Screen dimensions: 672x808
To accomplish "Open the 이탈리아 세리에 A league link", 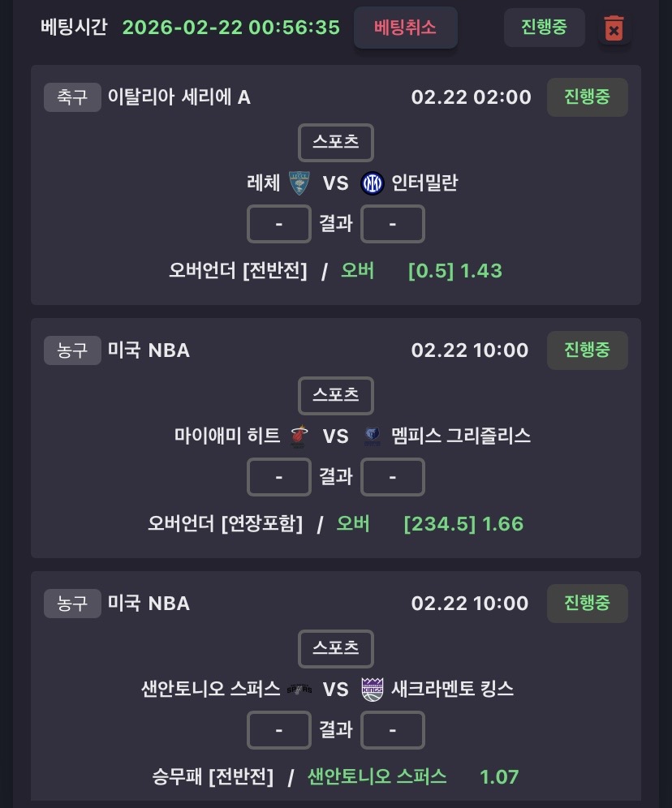I will [x=179, y=97].
